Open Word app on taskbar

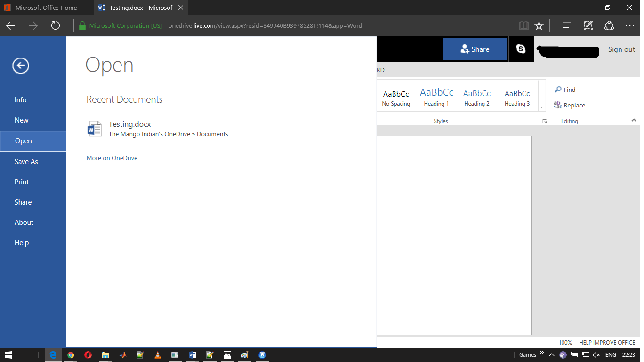click(193, 355)
